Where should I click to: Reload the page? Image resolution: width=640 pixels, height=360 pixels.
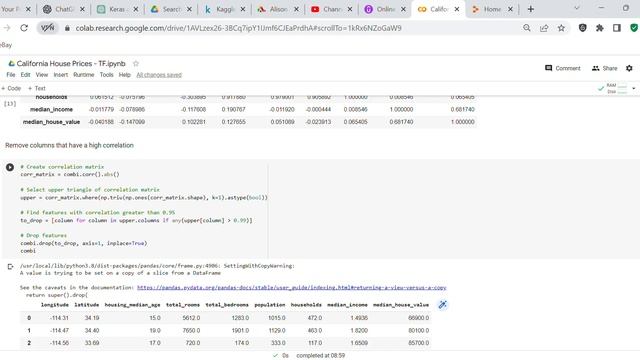24,28
